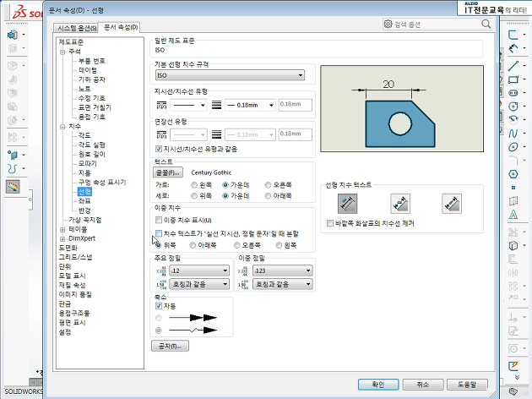The image size is (532, 399).
Task: Check 바깥쪽 화살표의 치수선 제거 option
Action: pyautogui.click(x=330, y=223)
